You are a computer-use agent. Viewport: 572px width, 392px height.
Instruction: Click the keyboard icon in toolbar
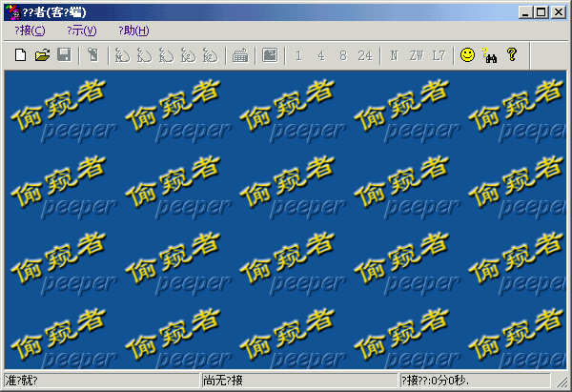[x=240, y=55]
